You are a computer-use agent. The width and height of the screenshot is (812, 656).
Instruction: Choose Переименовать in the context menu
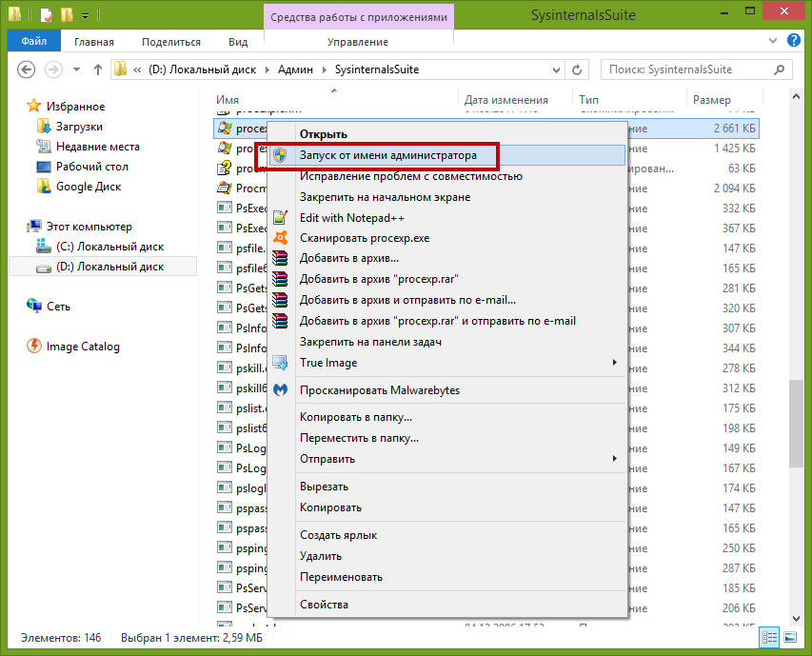[x=446, y=577]
